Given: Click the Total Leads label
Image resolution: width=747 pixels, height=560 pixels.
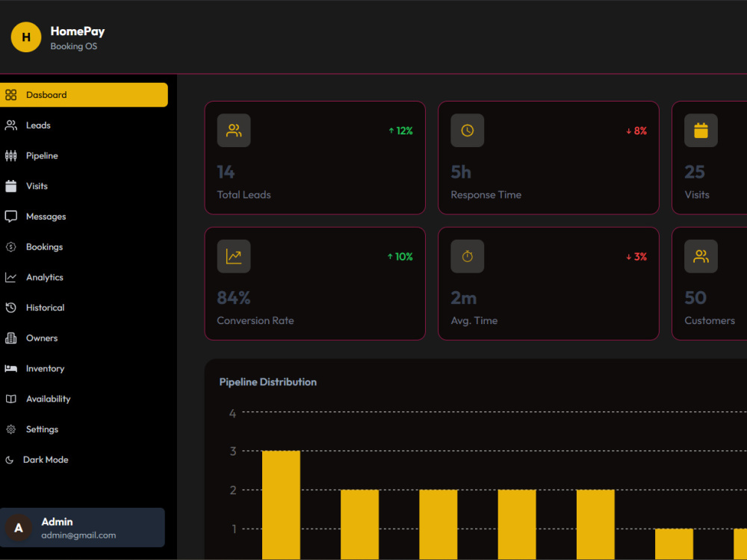Looking at the screenshot, I should 244,195.
